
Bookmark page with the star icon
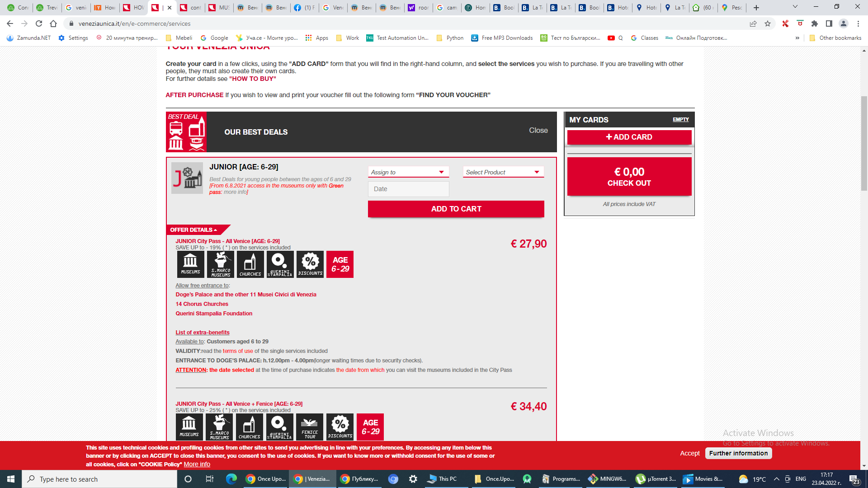tap(768, 23)
